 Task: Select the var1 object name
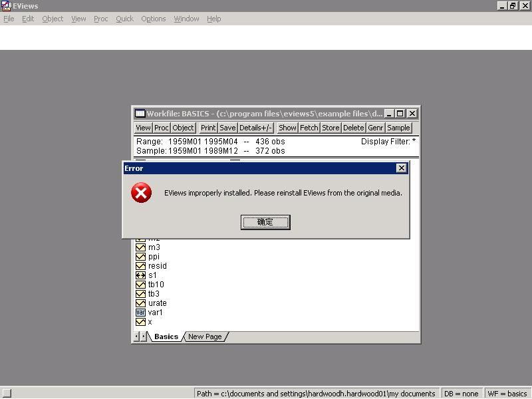155,313
